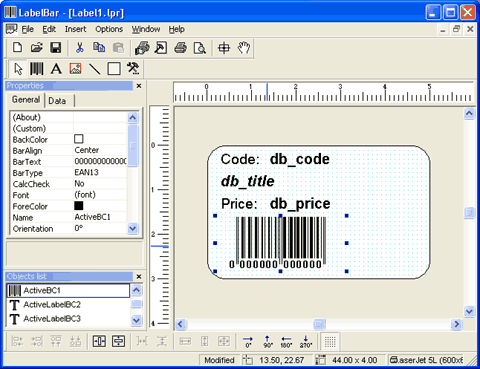Screen dimensions: 480x369
Task: Click canvas vertical scroll up arrow
Action: pyautogui.click(x=469, y=114)
